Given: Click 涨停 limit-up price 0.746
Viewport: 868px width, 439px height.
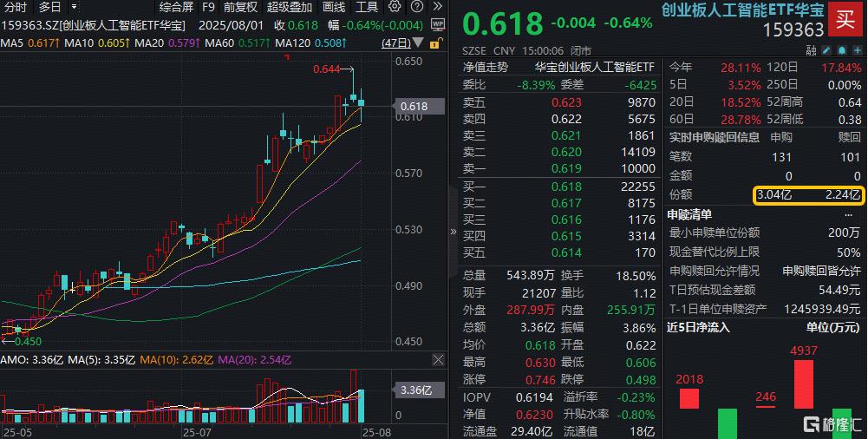Looking at the screenshot, I should tap(539, 380).
